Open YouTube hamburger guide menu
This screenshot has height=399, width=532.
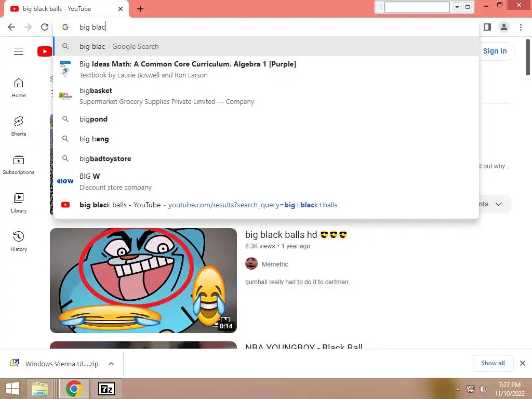tap(19, 51)
